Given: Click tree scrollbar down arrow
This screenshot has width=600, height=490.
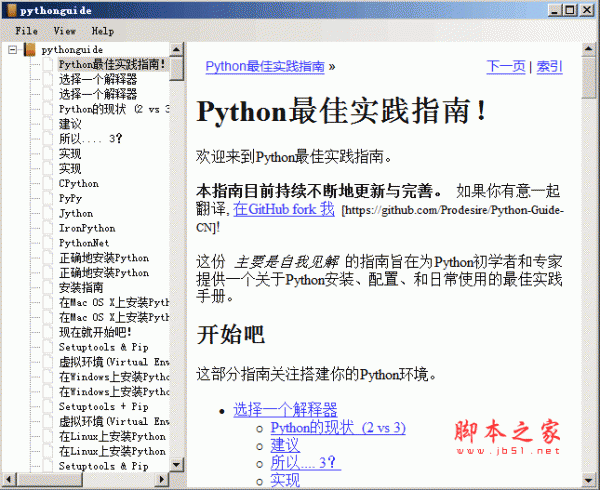Looking at the screenshot, I should click(x=176, y=465).
